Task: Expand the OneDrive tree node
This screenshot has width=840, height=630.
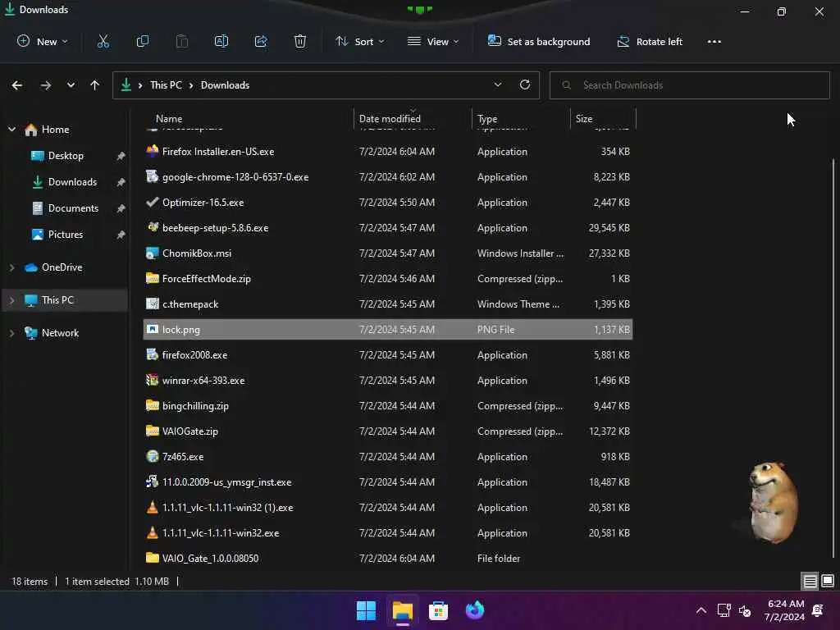Action: pos(11,267)
